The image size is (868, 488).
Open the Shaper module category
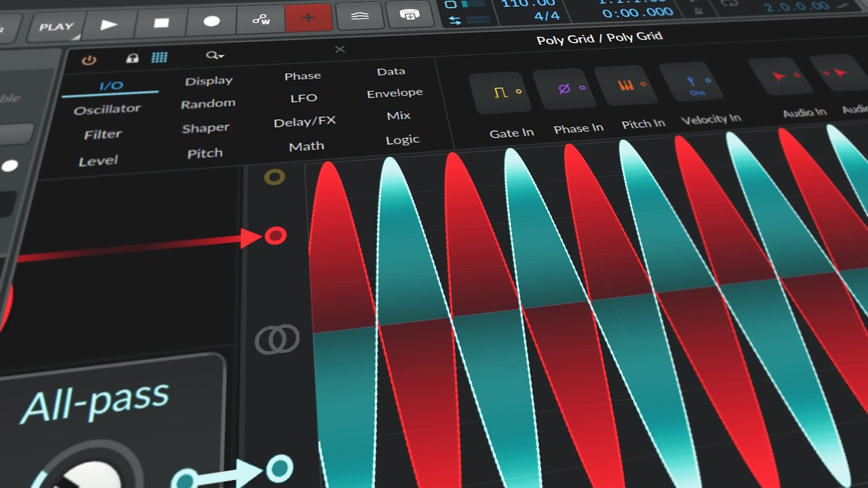click(205, 128)
